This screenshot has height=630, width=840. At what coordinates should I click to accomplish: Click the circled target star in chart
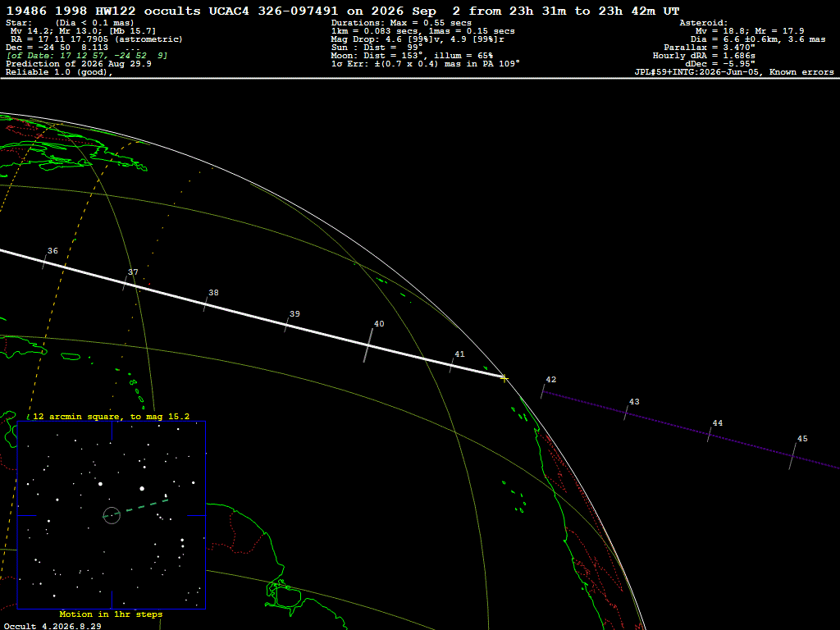[x=112, y=515]
